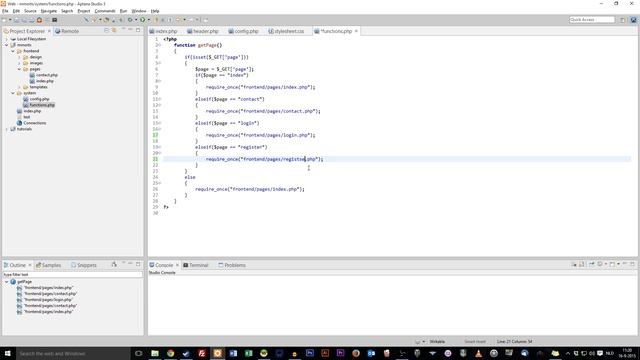Collapse the pages folder
640x360 pixels.
(x=19, y=69)
